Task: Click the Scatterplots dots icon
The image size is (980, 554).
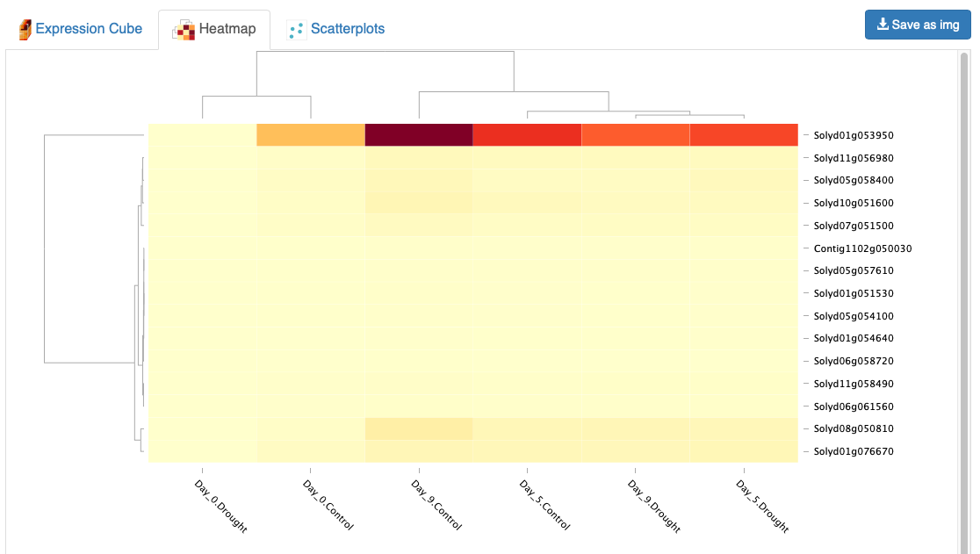Action: pyautogui.click(x=296, y=29)
